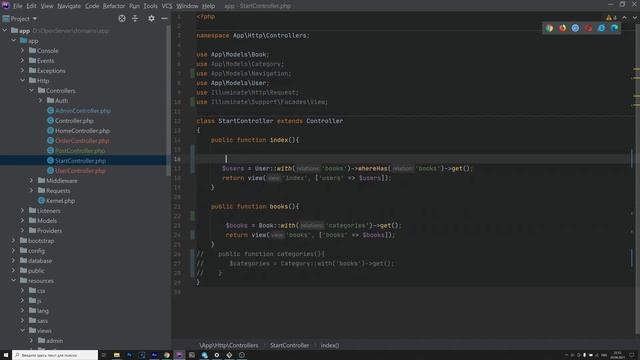Open in Firefox browser icon
This screenshot has width=640, height=360.
click(x=562, y=28)
